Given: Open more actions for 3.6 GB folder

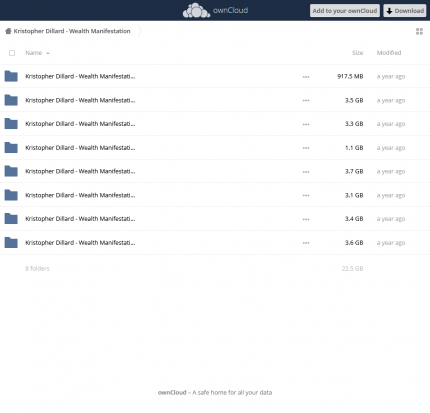Looking at the screenshot, I should coord(306,243).
